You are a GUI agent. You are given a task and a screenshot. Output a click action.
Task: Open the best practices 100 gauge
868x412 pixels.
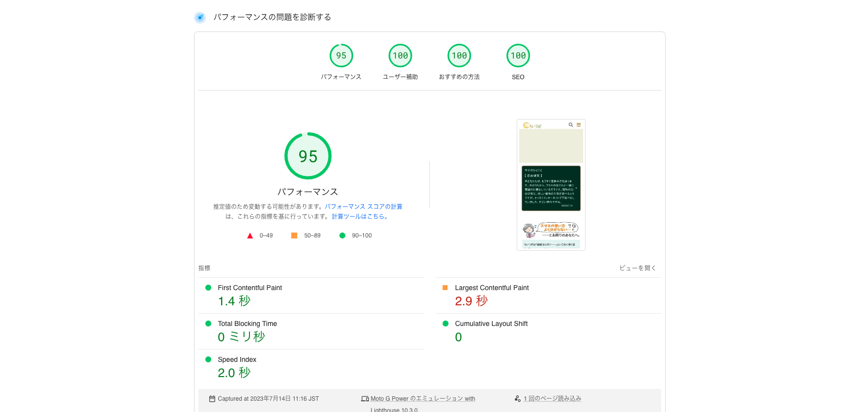tap(459, 56)
